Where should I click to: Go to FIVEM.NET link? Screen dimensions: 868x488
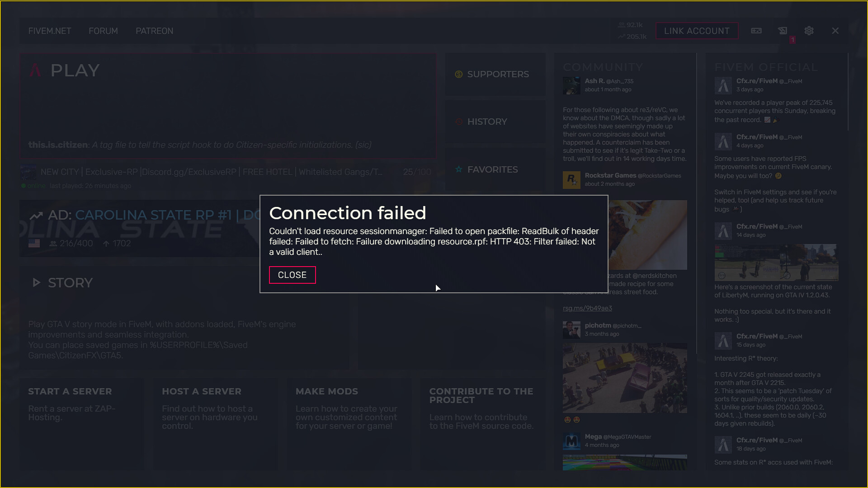coord(50,31)
